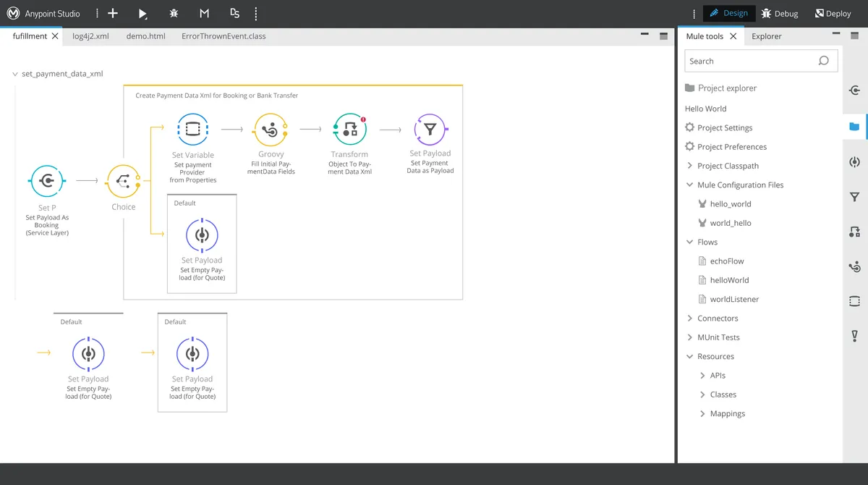
Task: Click the Deploy button
Action: click(833, 14)
